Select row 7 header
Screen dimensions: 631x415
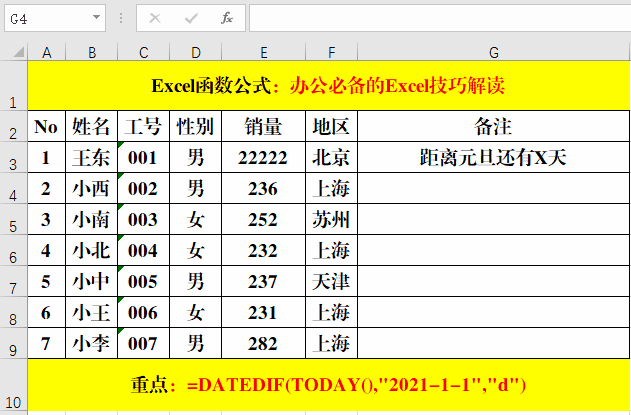tap(13, 281)
